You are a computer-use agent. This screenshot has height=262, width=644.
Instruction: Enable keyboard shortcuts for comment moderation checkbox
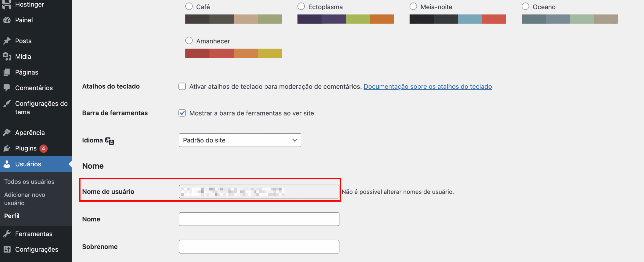tap(182, 86)
